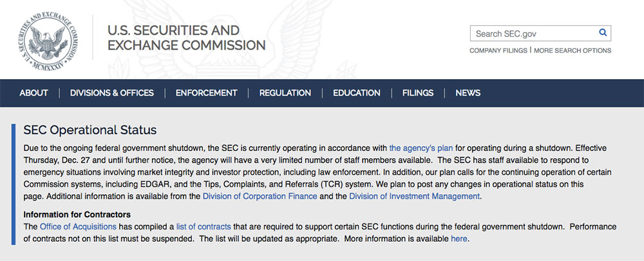Click the U.S. Securities and Exchange Commission title
The height and width of the screenshot is (261, 644).
tap(187, 38)
